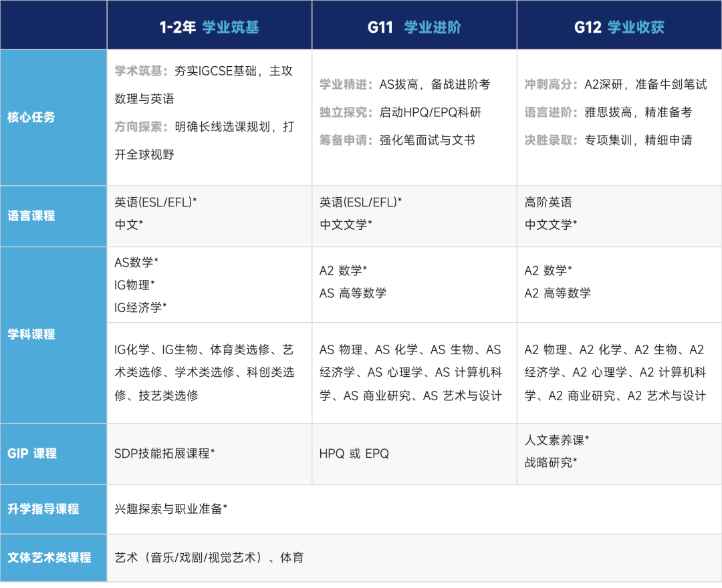
Task: Select the 'GIP 课程' row label
Action: coord(32,454)
